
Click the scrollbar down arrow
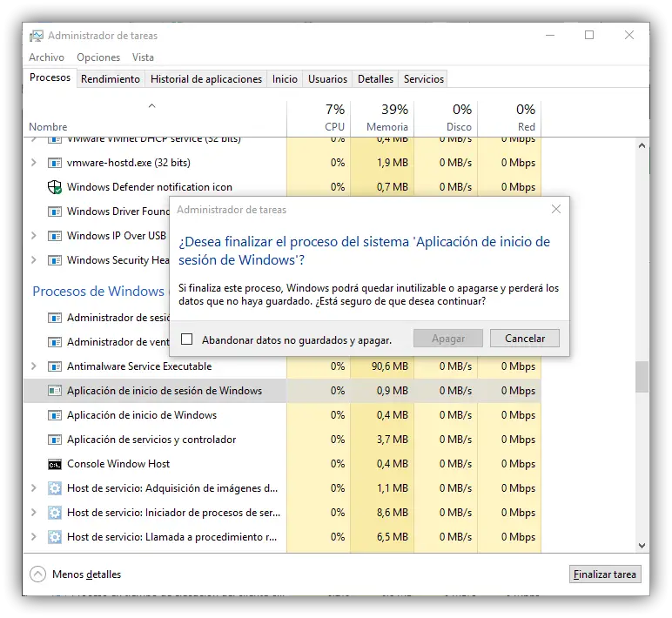point(642,545)
